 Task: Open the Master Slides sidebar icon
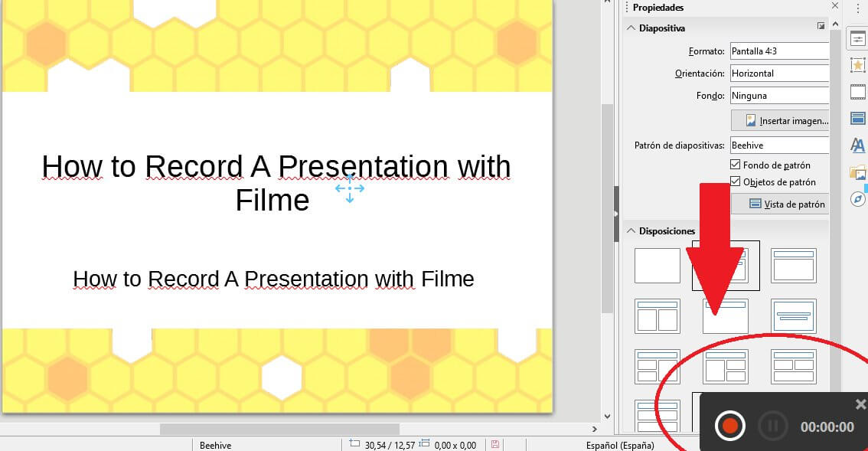pyautogui.click(x=857, y=119)
